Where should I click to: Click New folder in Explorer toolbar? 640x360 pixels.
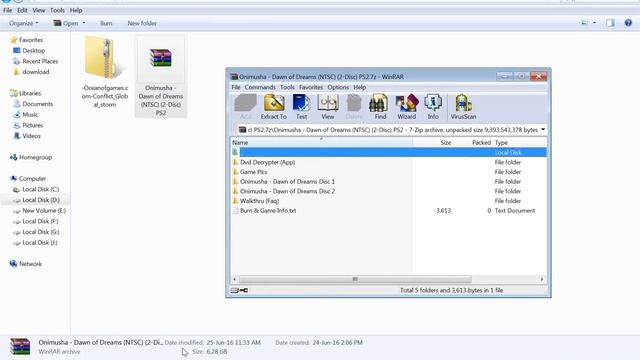coord(142,23)
